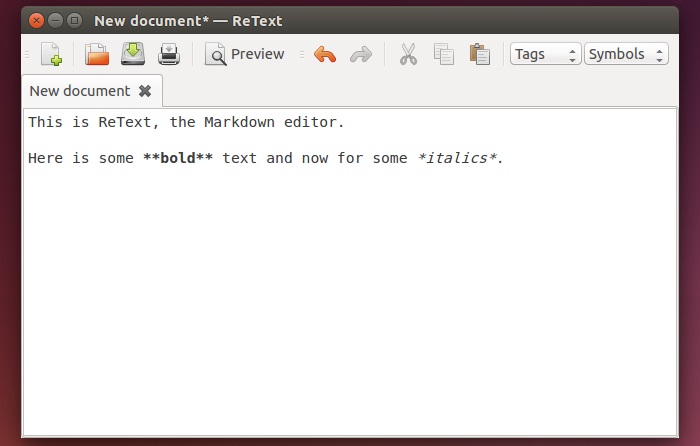
Task: Redo with the gray arrow icon
Action: click(361, 54)
